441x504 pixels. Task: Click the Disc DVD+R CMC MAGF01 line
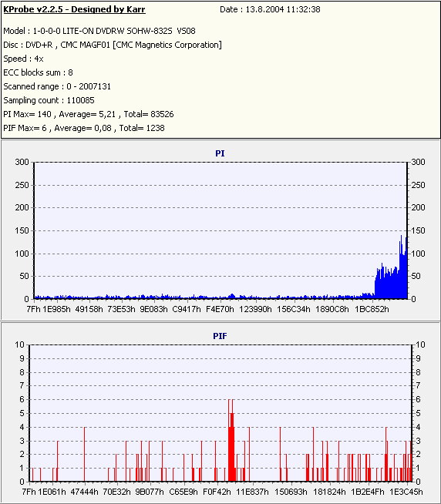113,45
